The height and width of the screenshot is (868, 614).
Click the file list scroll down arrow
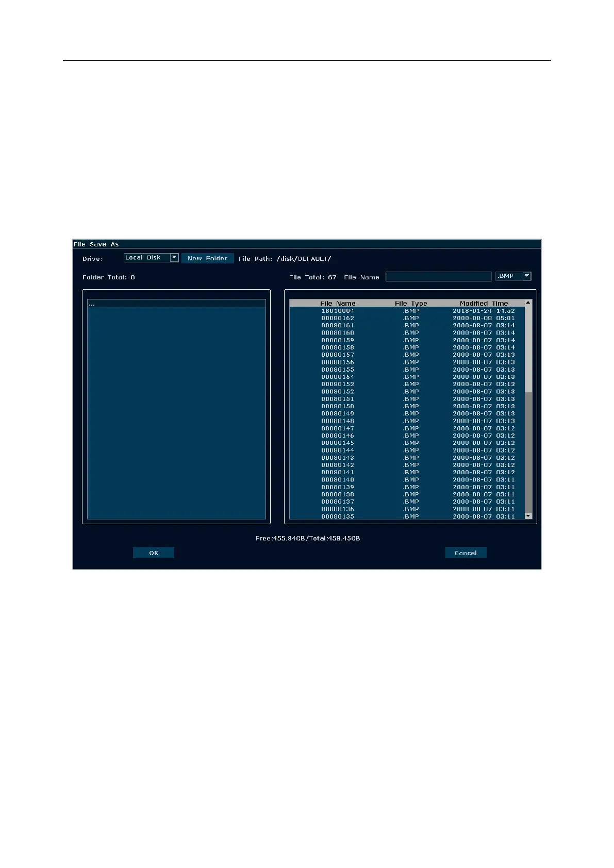point(528,516)
